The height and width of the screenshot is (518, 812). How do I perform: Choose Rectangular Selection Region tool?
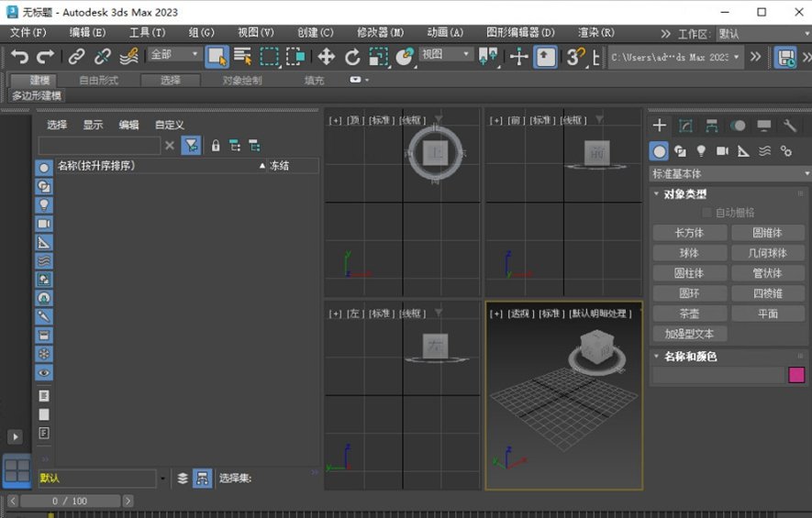click(x=269, y=57)
